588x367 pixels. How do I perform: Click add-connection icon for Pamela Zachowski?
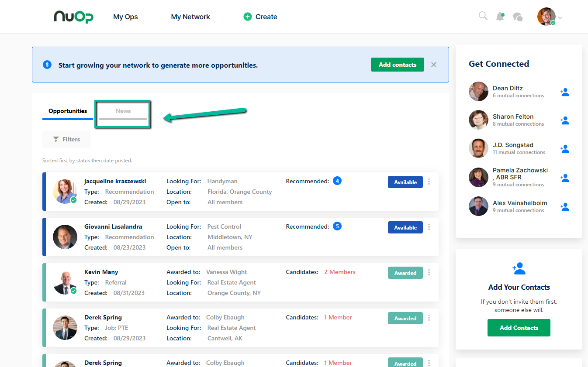(x=565, y=178)
